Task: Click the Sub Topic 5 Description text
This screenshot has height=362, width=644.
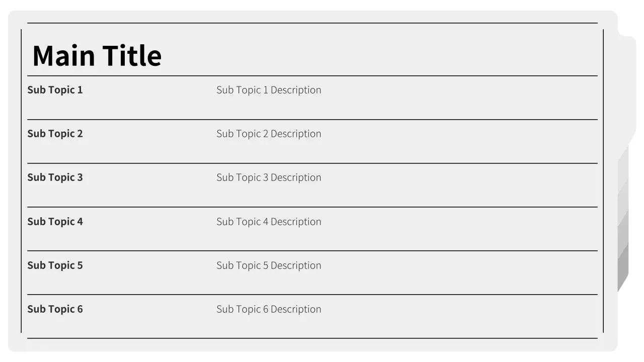Action: point(269,265)
